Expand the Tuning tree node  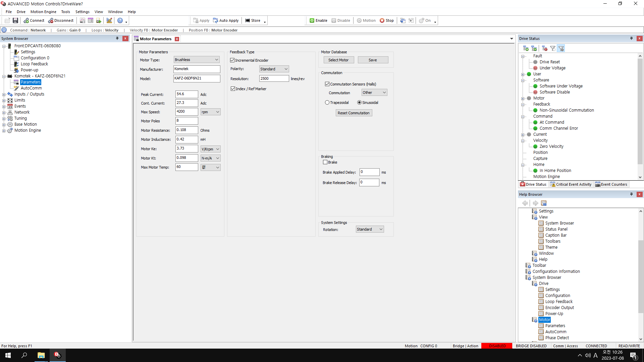(4, 118)
